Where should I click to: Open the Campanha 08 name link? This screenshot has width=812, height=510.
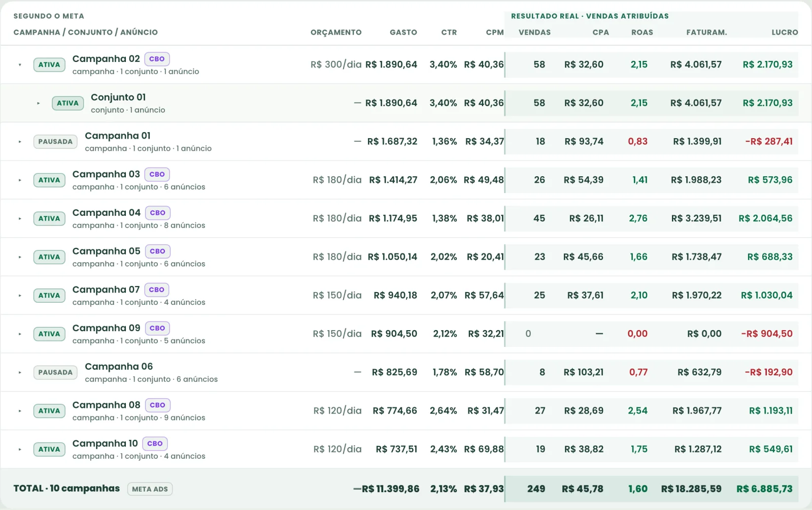[x=106, y=405]
